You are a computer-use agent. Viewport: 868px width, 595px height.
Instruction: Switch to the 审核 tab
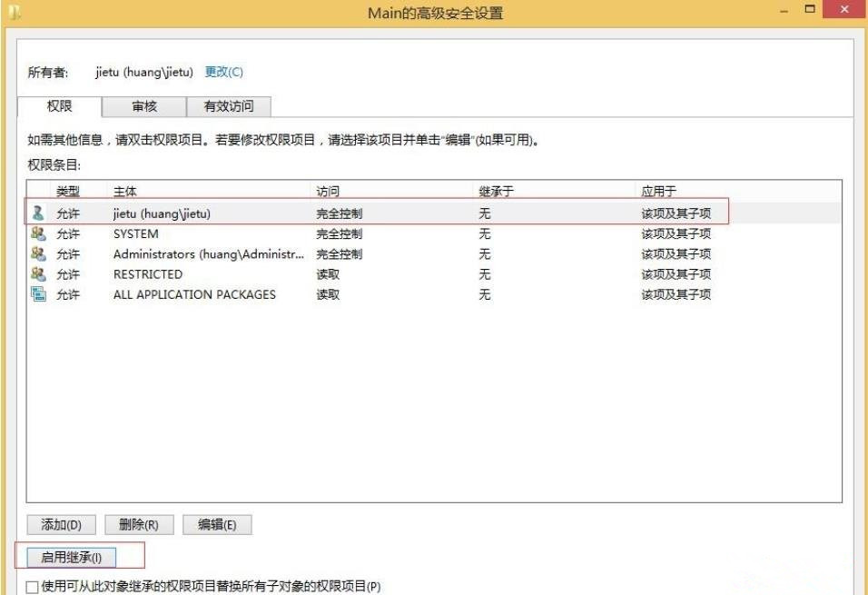coord(143,106)
